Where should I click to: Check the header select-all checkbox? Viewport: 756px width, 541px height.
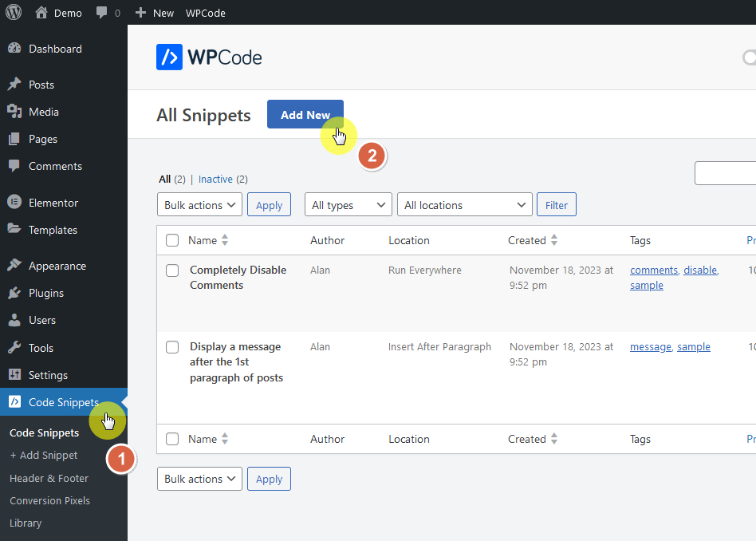tap(172, 240)
